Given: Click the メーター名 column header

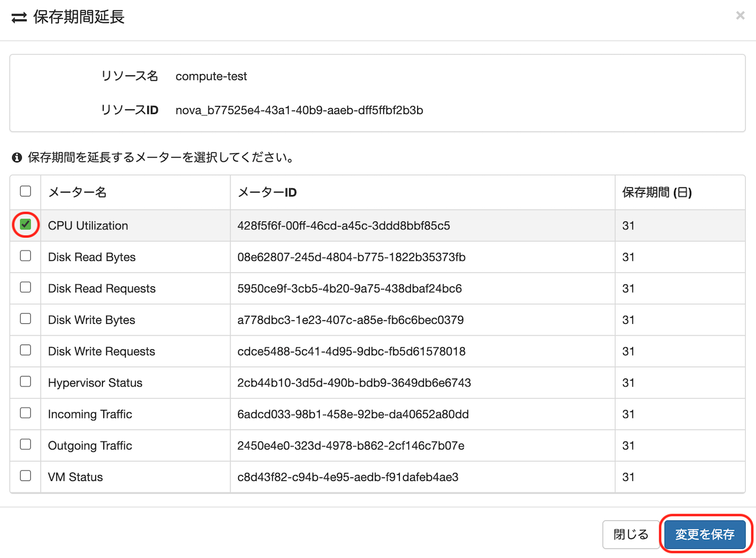Looking at the screenshot, I should 77,192.
